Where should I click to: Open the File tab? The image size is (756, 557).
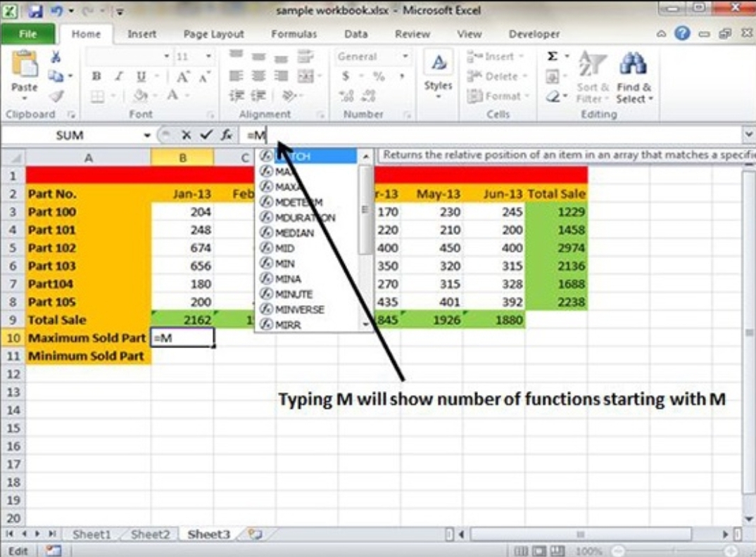27,34
